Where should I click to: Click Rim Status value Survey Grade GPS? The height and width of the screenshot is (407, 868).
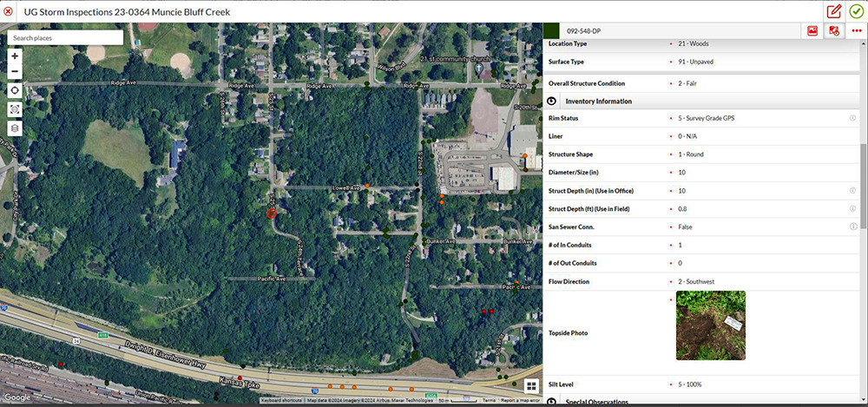[707, 119]
